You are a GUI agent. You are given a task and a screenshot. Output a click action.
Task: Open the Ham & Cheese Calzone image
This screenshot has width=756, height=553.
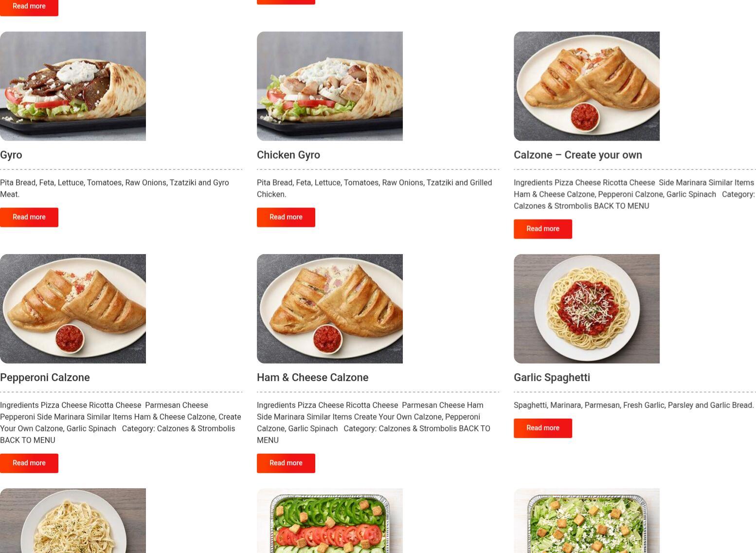point(330,309)
